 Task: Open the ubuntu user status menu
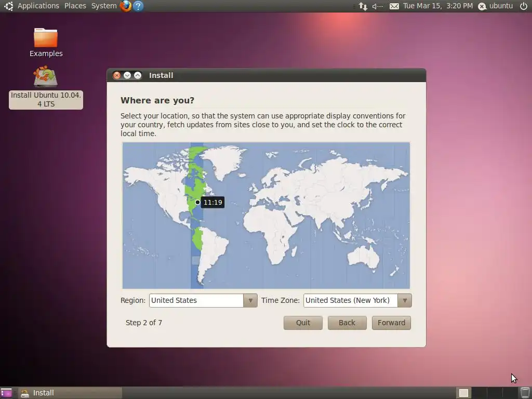(495, 6)
